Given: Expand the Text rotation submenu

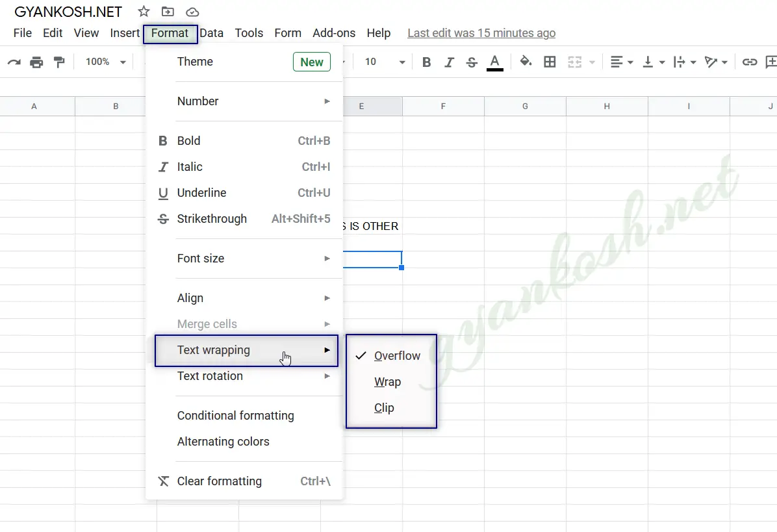Looking at the screenshot, I should click(244, 376).
